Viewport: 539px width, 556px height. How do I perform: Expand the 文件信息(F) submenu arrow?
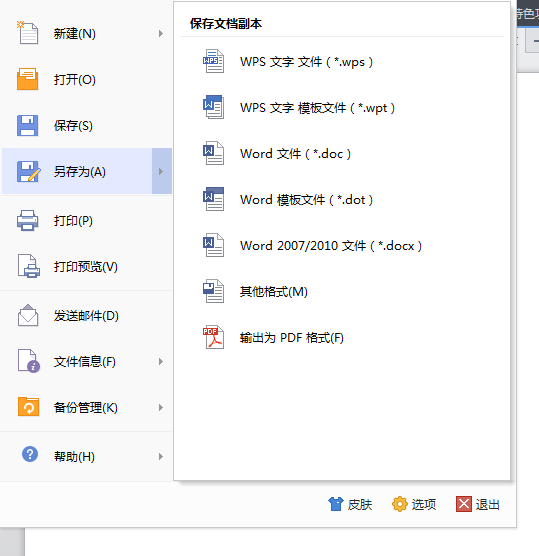(x=161, y=361)
